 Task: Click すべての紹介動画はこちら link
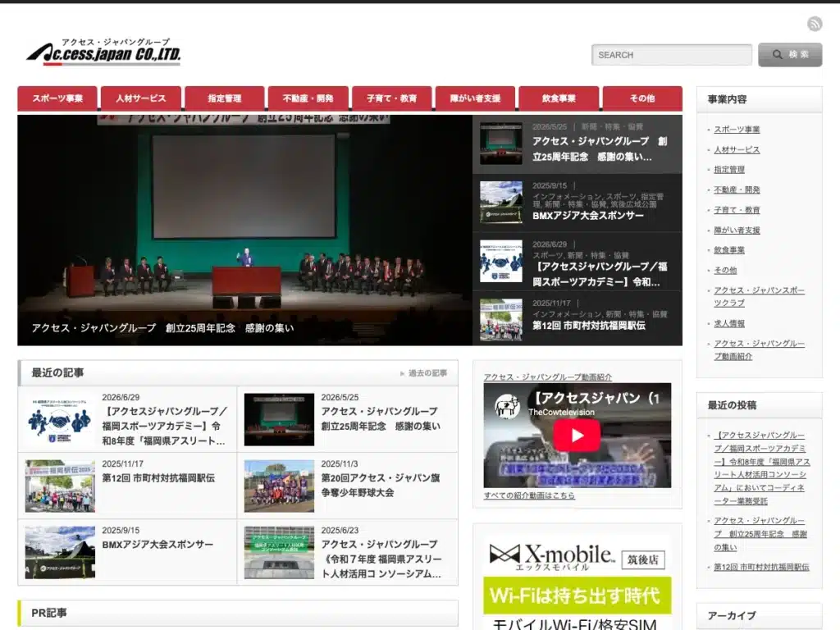529,495
